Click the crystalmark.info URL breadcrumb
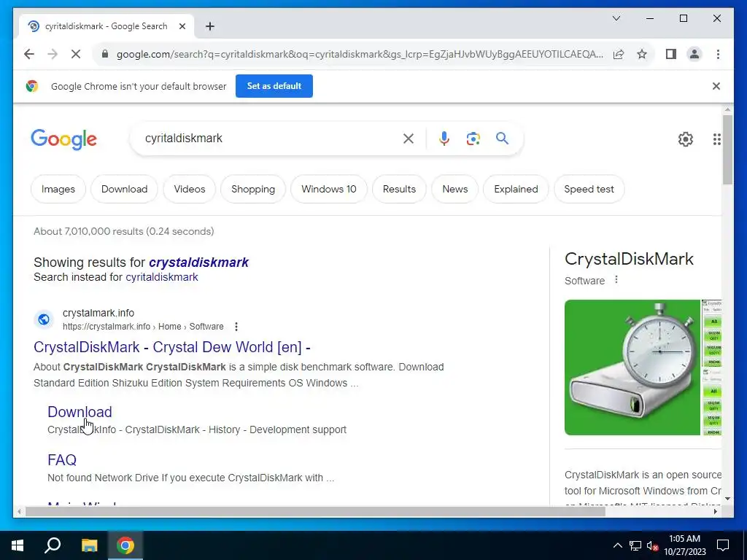The width and height of the screenshot is (747, 560). click(143, 327)
